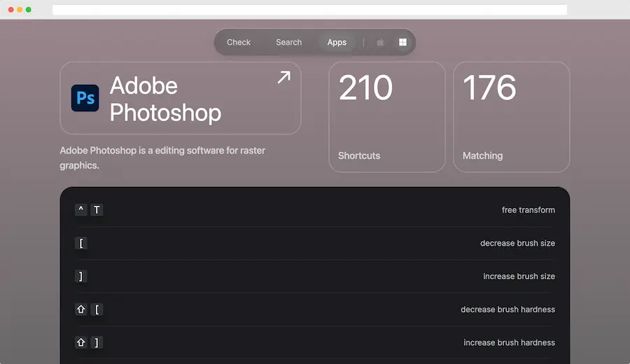Click the Adobe Photoshop Ps app icon

(85, 98)
